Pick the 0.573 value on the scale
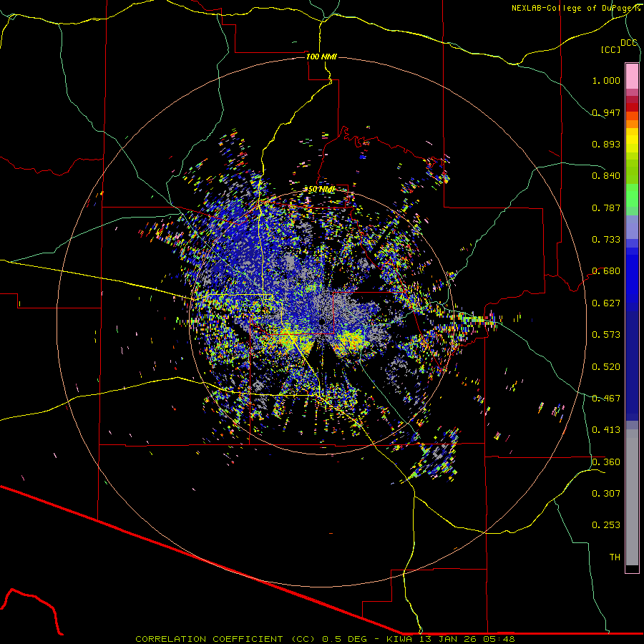Image resolution: width=644 pixels, height=644 pixels. [x=606, y=335]
